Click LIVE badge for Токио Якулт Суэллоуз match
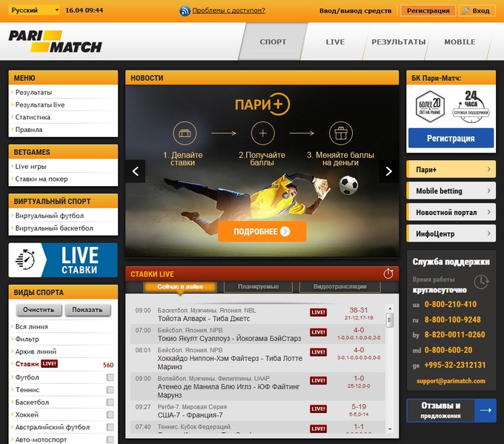This screenshot has height=444, width=504. click(x=318, y=332)
